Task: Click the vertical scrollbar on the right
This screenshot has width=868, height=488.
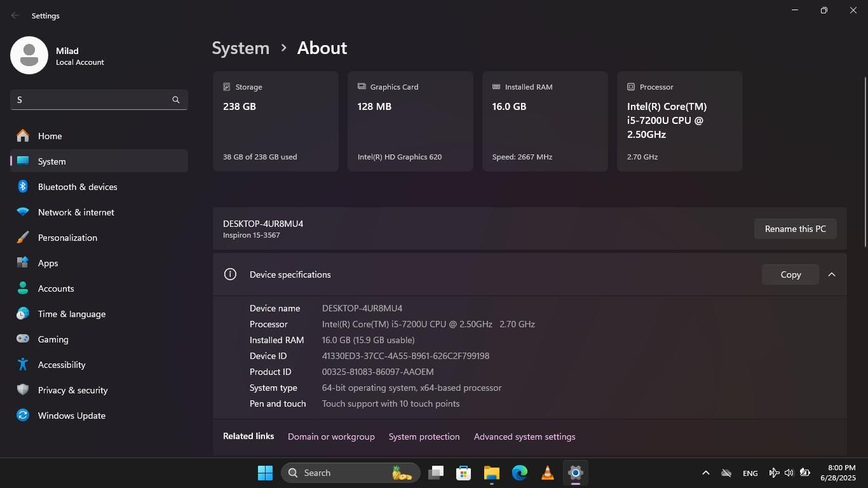Action: (x=865, y=162)
